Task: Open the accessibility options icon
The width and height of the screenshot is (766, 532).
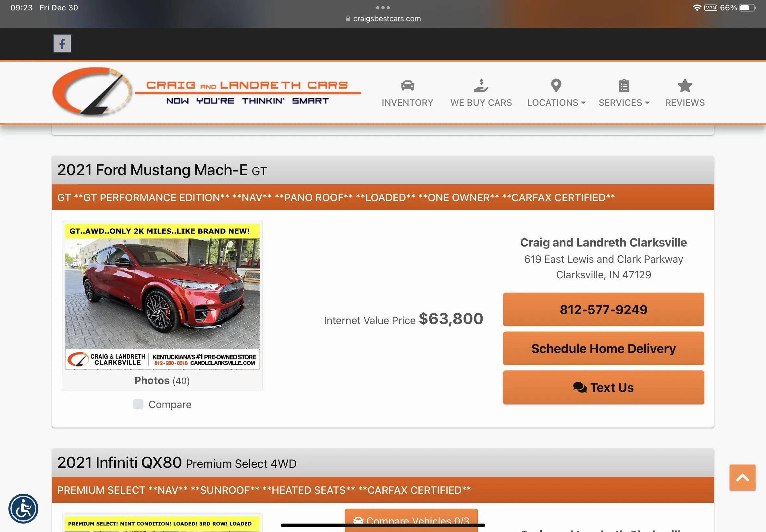Action: click(x=23, y=508)
